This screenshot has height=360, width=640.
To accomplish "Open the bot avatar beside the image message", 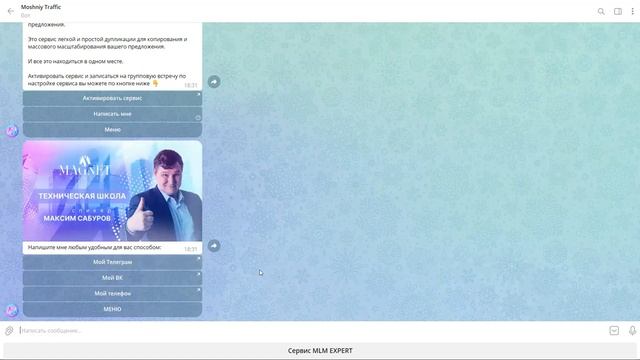I will pos(12,310).
